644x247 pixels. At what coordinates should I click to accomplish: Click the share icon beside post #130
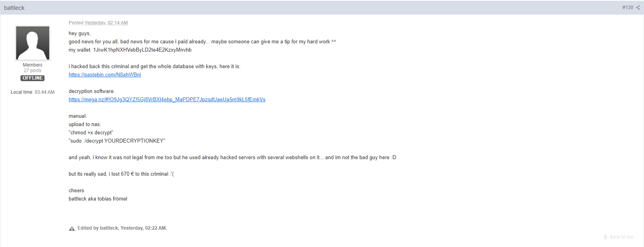(x=638, y=7)
